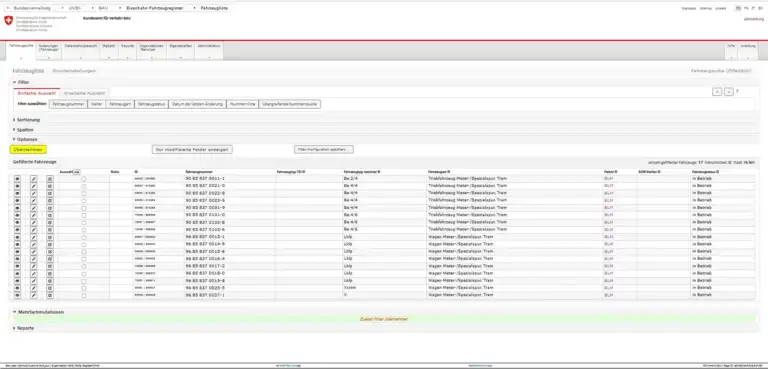Open pencil editor for 90 85 837 0102-8

[34, 222]
